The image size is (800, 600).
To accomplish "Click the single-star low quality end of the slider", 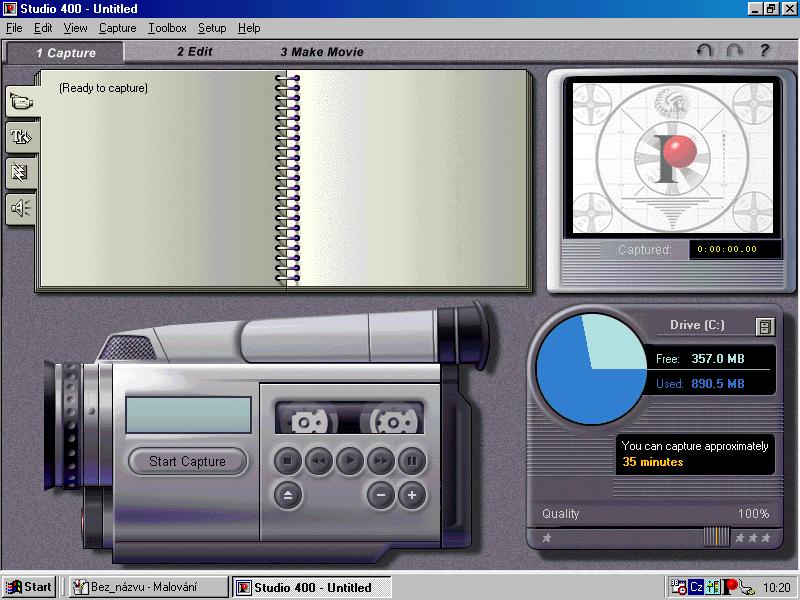I will [x=547, y=538].
